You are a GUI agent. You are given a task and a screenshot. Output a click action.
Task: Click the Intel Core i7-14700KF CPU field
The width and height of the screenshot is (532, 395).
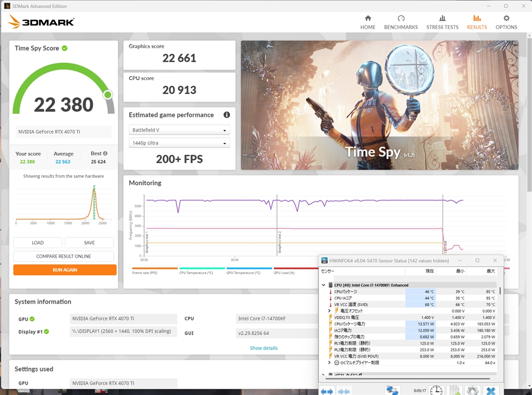[277, 319]
